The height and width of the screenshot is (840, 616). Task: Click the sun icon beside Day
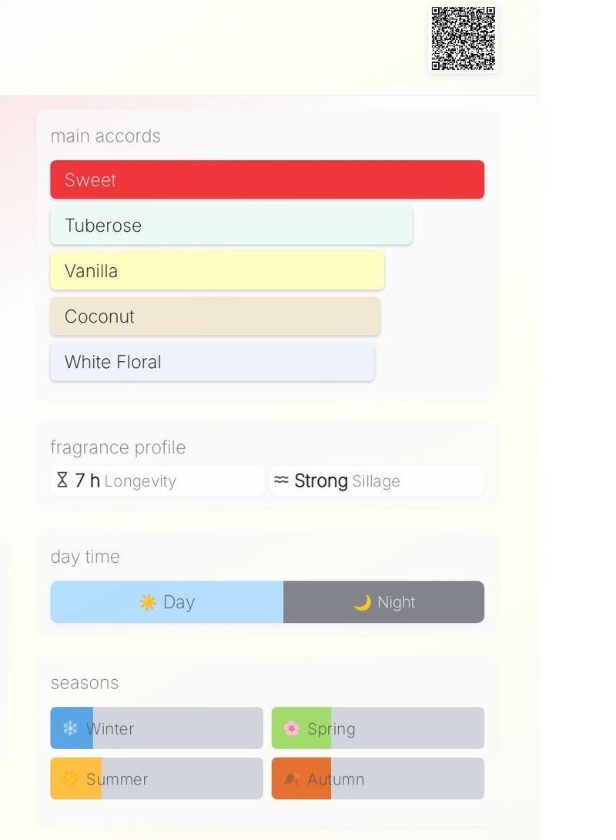tap(148, 602)
